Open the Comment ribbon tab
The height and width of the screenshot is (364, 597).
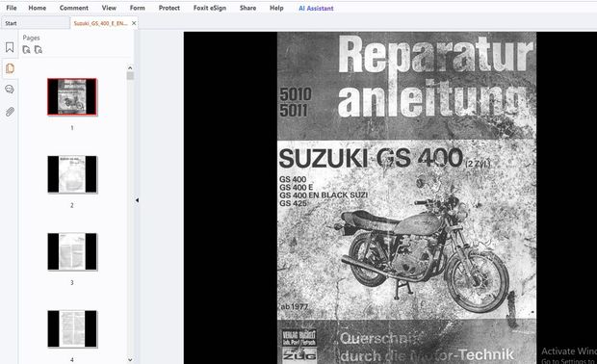coord(74,8)
